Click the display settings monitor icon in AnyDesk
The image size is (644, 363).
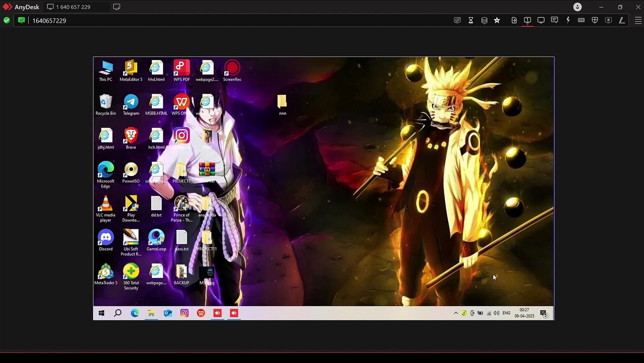541,20
